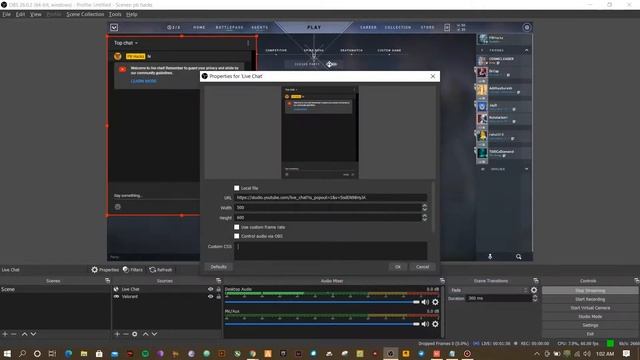Add a new scene with the plus icon
The height and width of the screenshot is (360, 640).
click(x=5, y=334)
